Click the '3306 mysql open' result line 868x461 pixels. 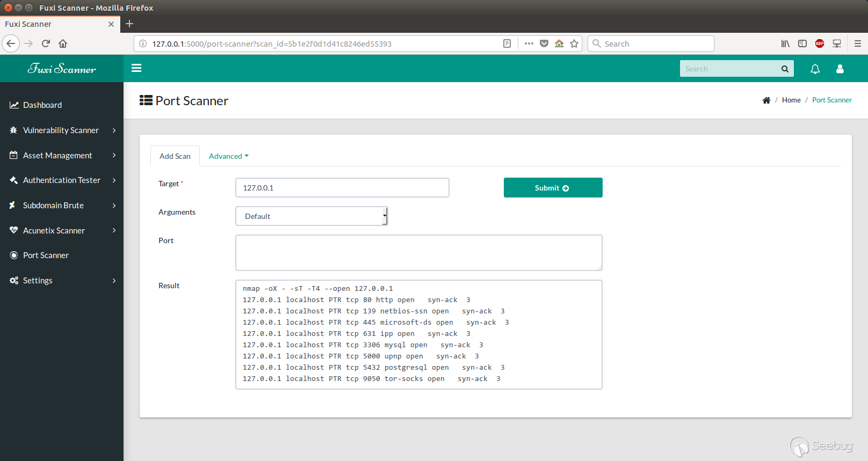tap(363, 345)
